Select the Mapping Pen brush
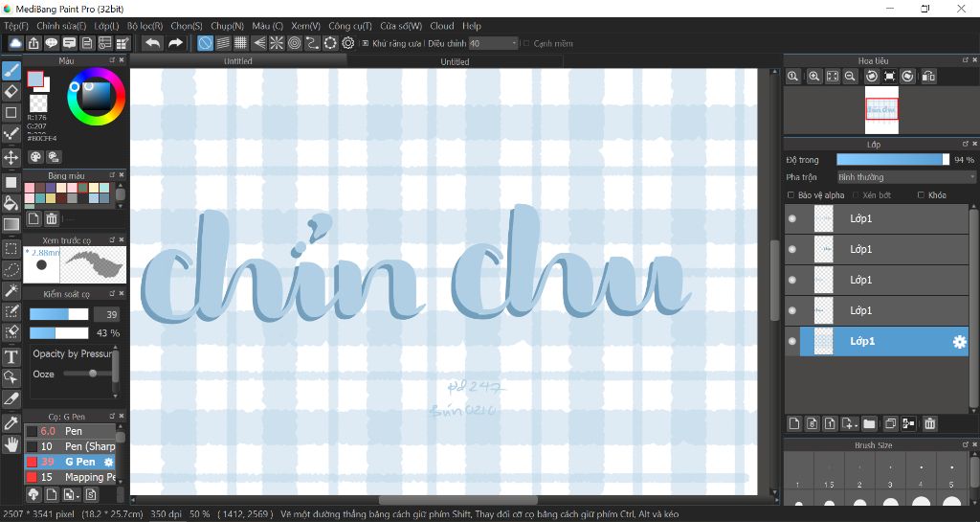980x522 pixels. coord(70,477)
